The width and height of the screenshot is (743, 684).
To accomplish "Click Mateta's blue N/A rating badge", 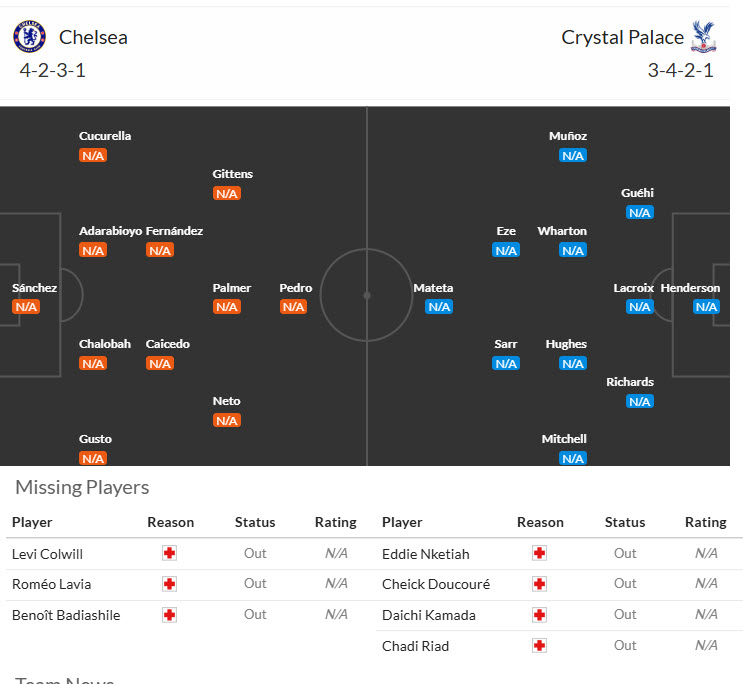I will tap(439, 307).
